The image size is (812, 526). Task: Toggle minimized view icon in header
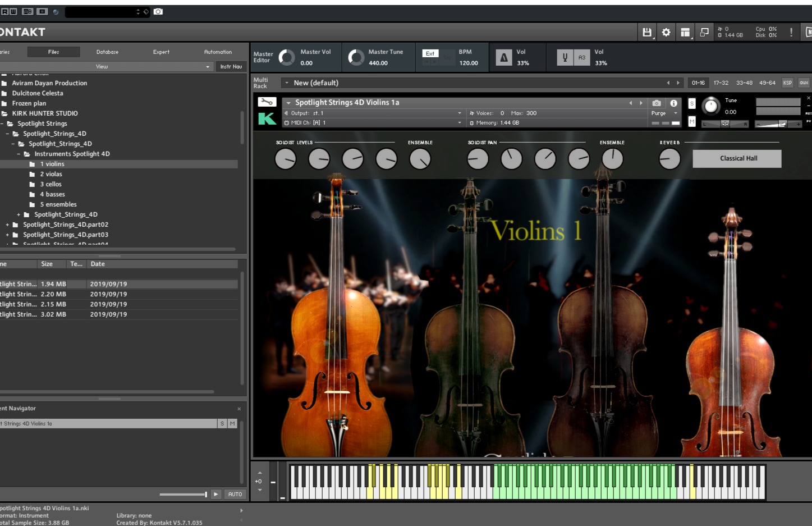point(704,33)
